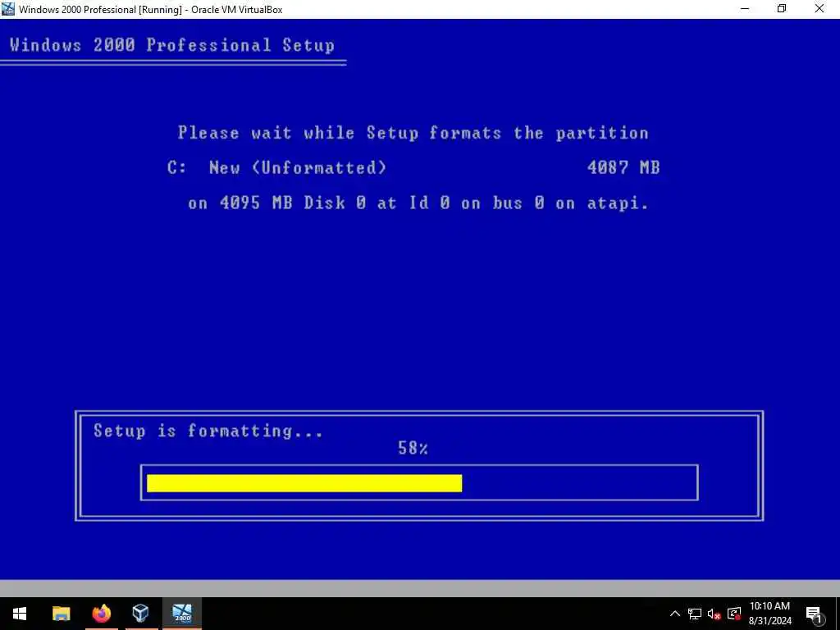Click the '4095 MB Disk 0' line

[x=418, y=203]
